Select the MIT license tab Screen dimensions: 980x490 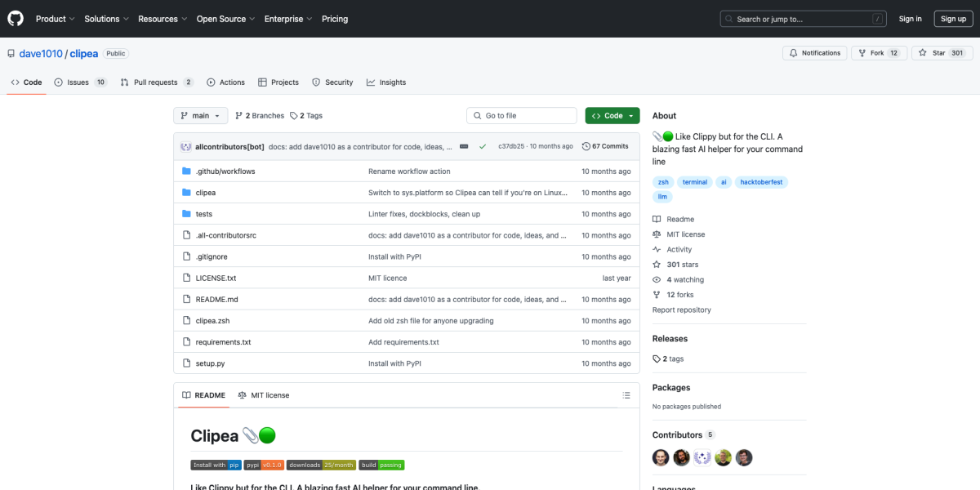(x=263, y=395)
